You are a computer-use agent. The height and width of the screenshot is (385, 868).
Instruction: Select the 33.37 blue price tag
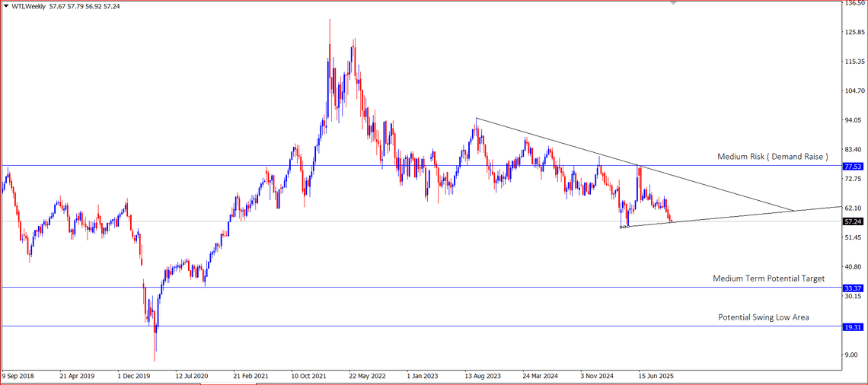(x=853, y=288)
